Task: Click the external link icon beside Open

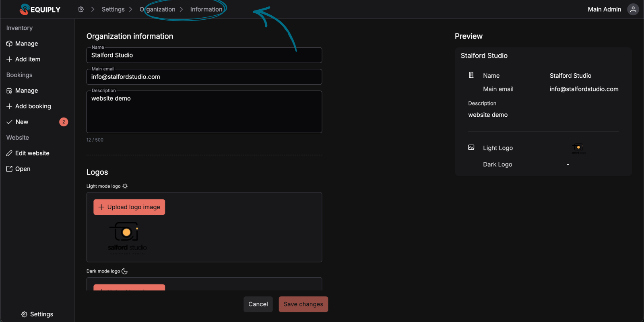Action: [x=9, y=169]
